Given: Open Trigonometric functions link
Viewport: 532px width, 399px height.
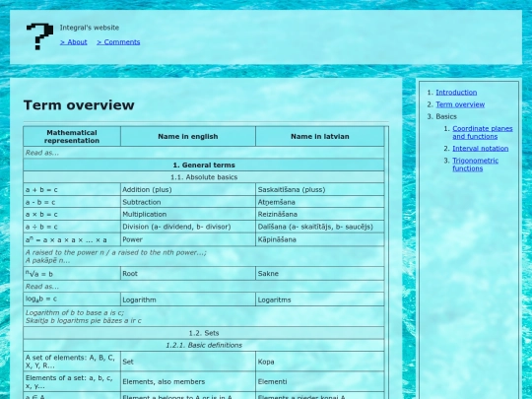Looking at the screenshot, I should tap(475, 165).
